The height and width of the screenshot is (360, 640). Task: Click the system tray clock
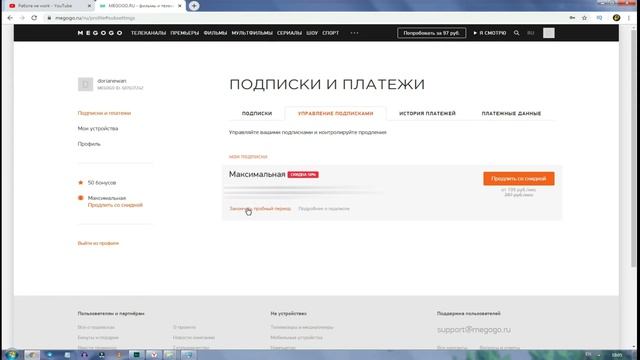[x=617, y=355]
